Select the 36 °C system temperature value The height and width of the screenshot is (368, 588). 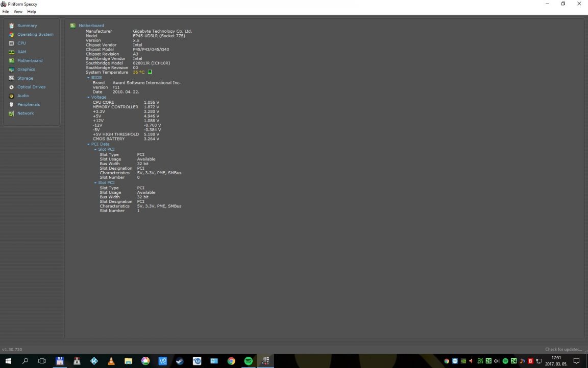[x=138, y=72]
